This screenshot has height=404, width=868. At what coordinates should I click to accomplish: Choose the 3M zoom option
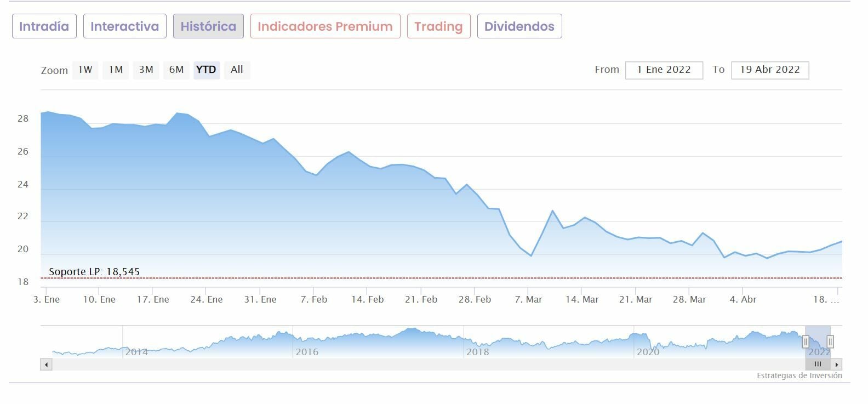coord(146,70)
